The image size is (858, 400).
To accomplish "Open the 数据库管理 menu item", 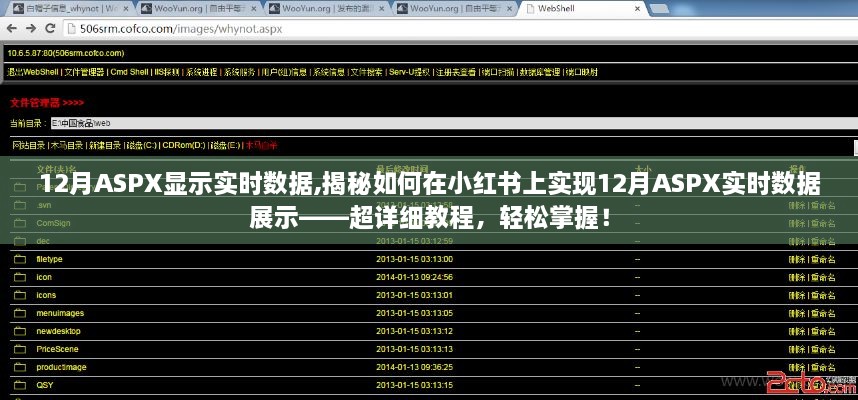I will click(x=540, y=72).
